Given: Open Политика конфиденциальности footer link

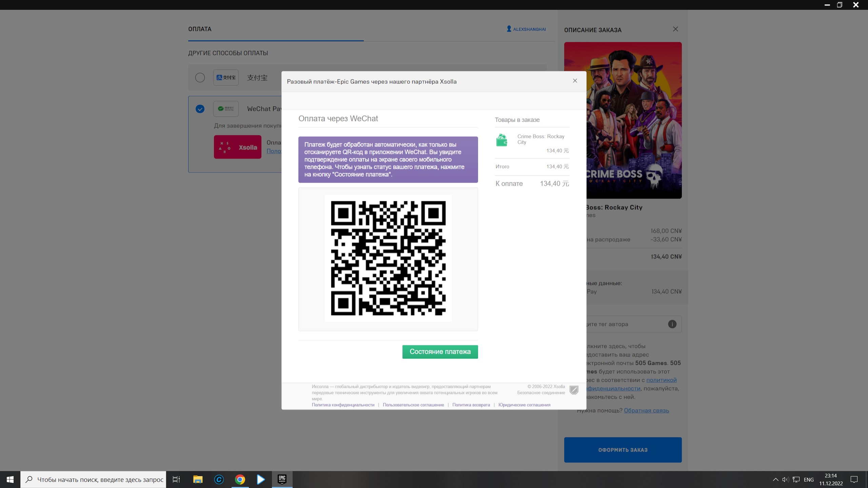Looking at the screenshot, I should [343, 405].
